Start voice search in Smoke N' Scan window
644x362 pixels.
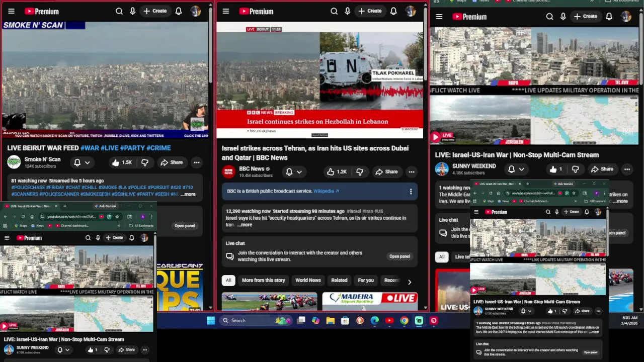tap(133, 11)
